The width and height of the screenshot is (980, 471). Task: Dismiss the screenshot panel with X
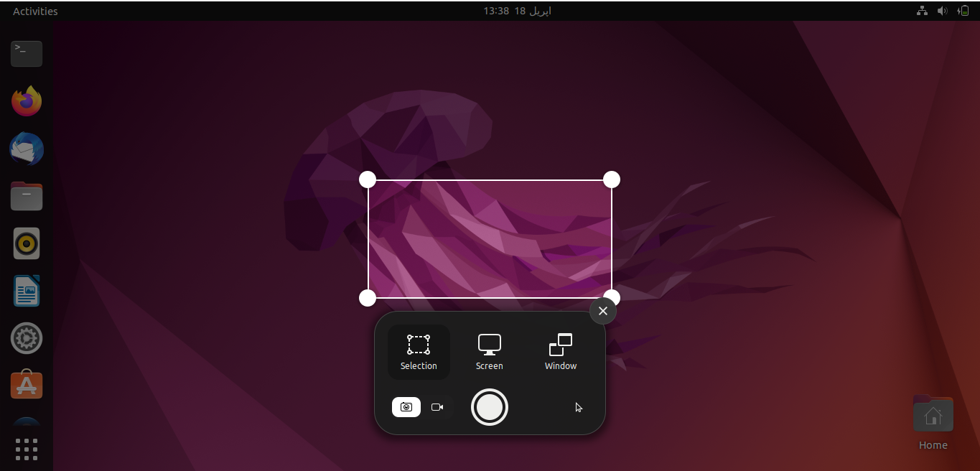(603, 311)
